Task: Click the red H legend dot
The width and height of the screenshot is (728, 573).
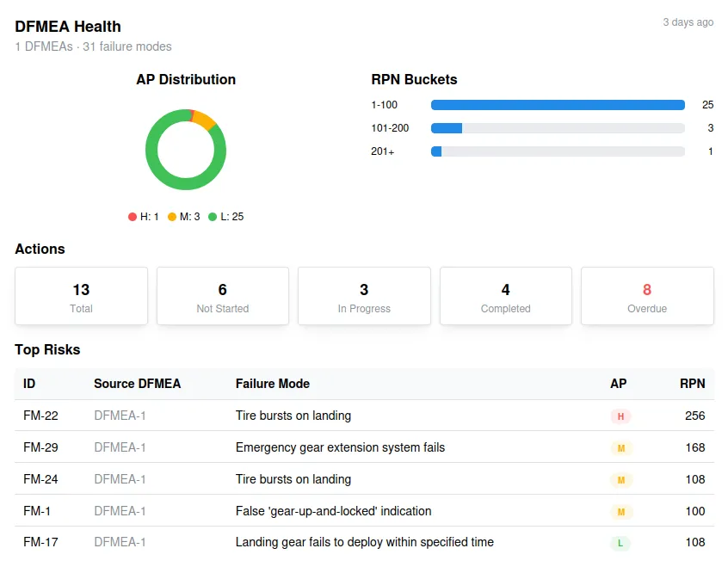Action: coord(133,217)
